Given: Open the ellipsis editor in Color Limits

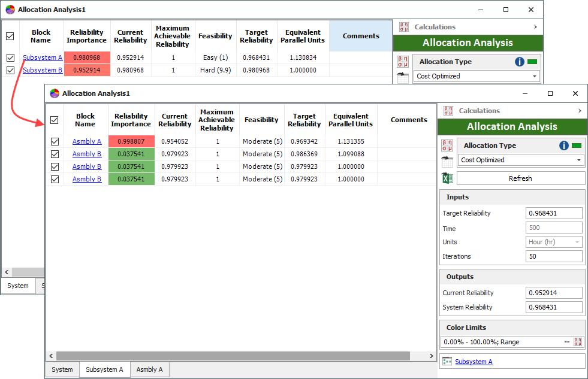Looking at the screenshot, I should 566,342.
